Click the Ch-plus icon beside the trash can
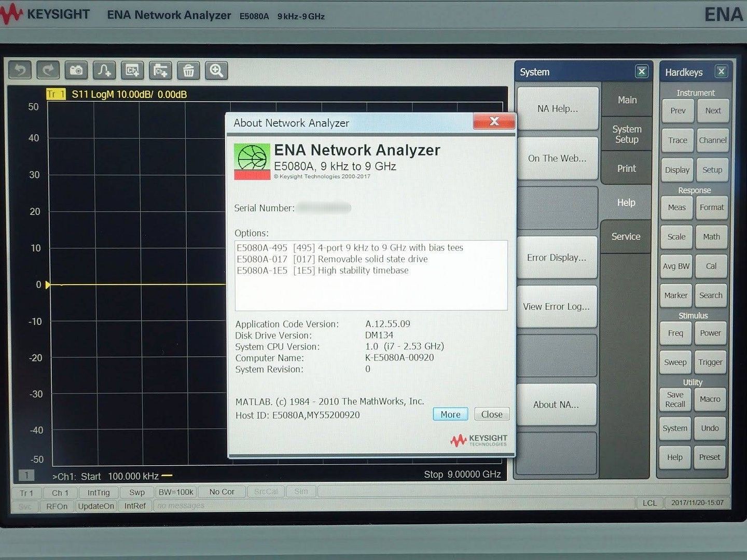The height and width of the screenshot is (560, 747). (160, 71)
